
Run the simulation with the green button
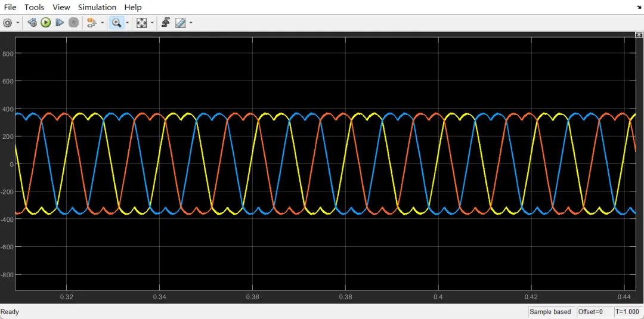(45, 23)
